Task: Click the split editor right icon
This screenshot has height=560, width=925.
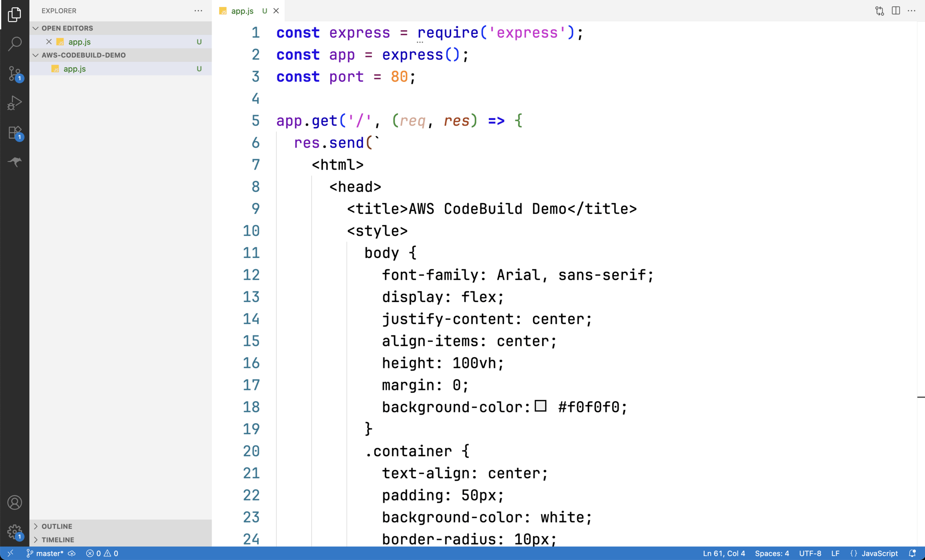Action: 896,11
